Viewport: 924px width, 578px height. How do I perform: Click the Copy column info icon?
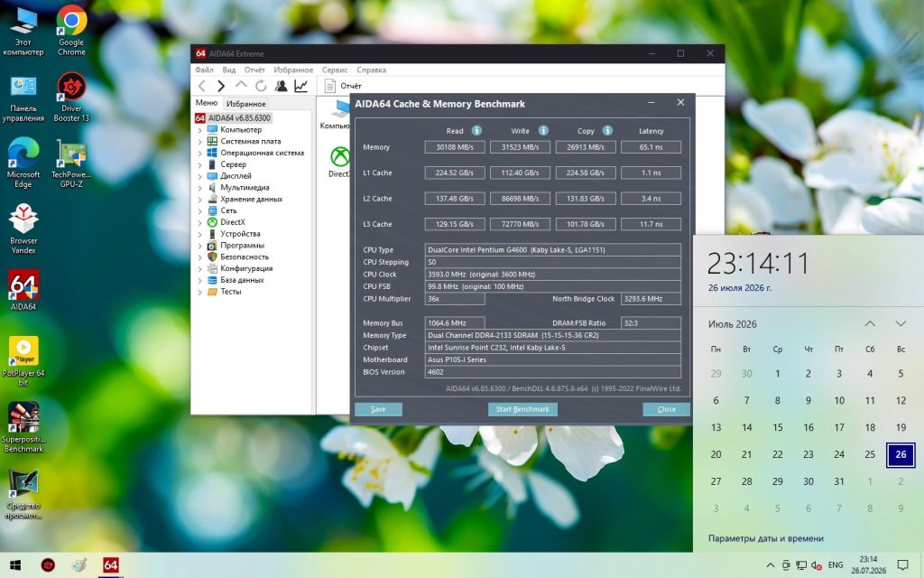tap(607, 130)
